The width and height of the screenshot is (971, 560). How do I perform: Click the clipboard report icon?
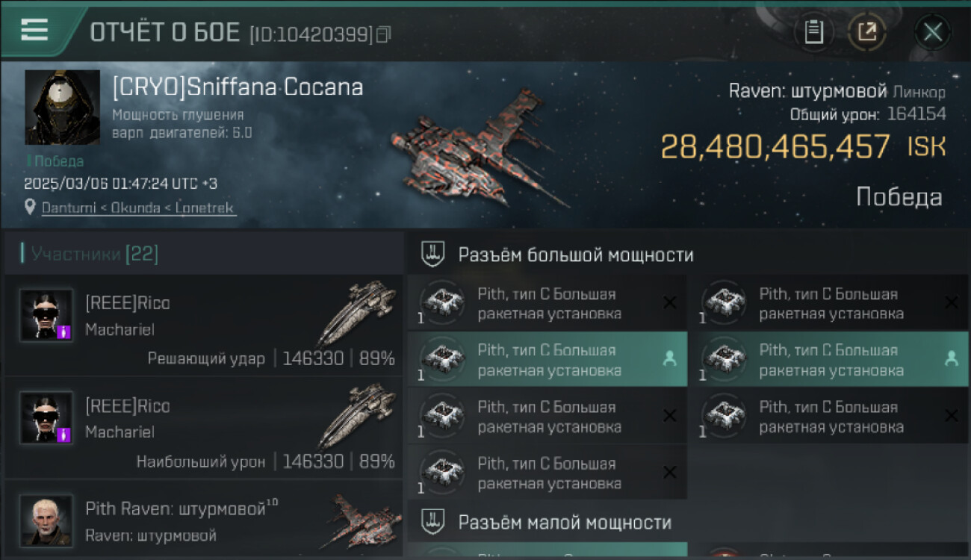click(x=813, y=32)
